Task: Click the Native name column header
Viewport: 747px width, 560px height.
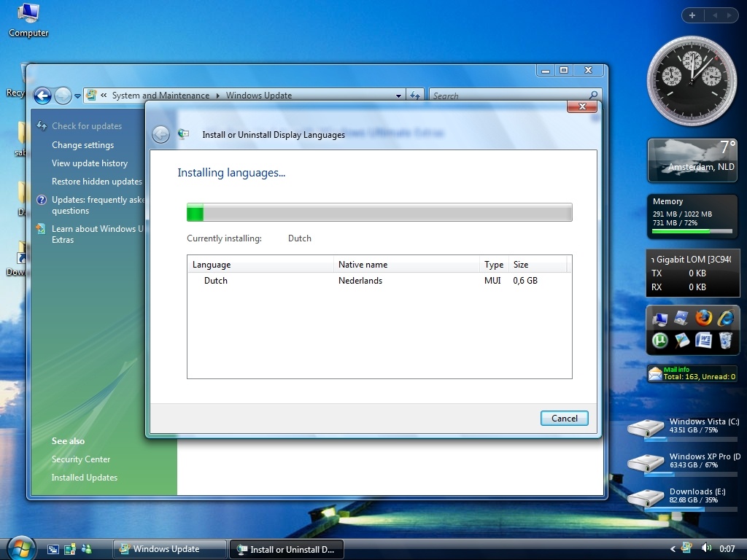Action: 406,264
